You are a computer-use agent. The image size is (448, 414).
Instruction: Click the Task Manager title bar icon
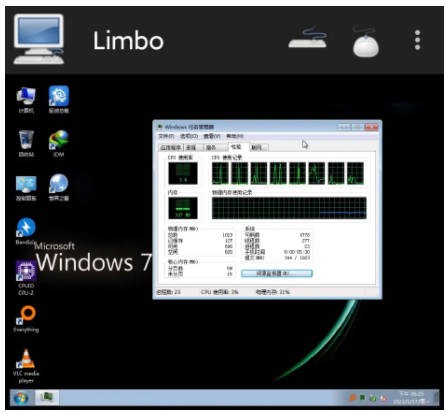click(160, 127)
